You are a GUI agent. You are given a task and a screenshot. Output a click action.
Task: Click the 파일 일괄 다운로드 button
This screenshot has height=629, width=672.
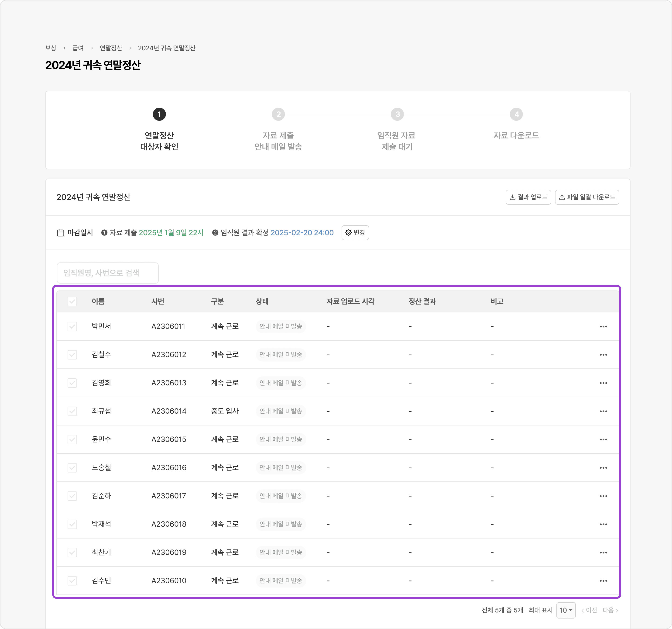(587, 197)
